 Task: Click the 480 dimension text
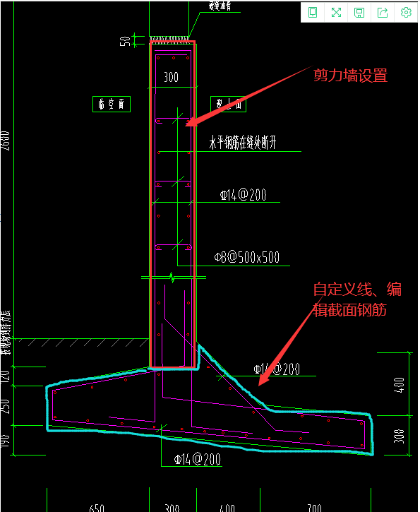click(399, 385)
